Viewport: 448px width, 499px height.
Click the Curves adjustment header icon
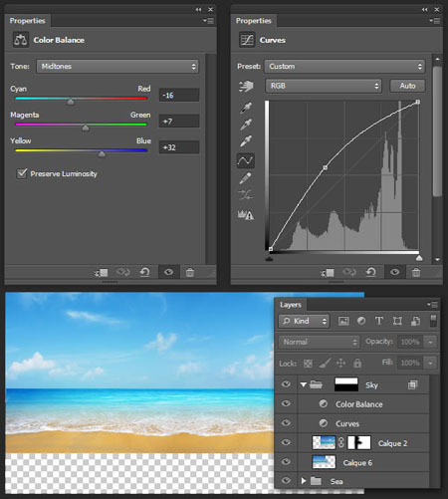tap(247, 40)
